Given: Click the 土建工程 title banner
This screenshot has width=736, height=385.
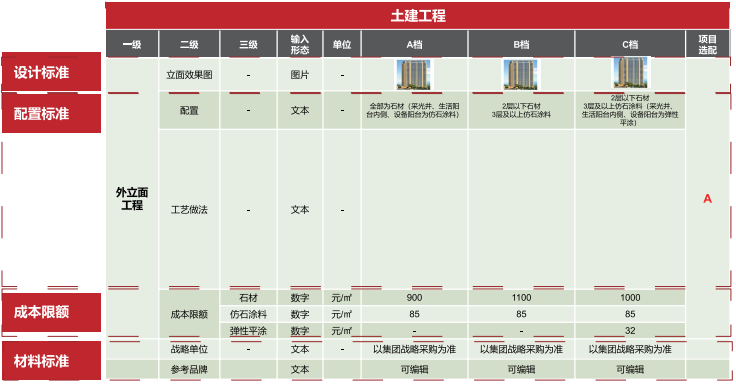Looking at the screenshot, I should coord(418,15).
